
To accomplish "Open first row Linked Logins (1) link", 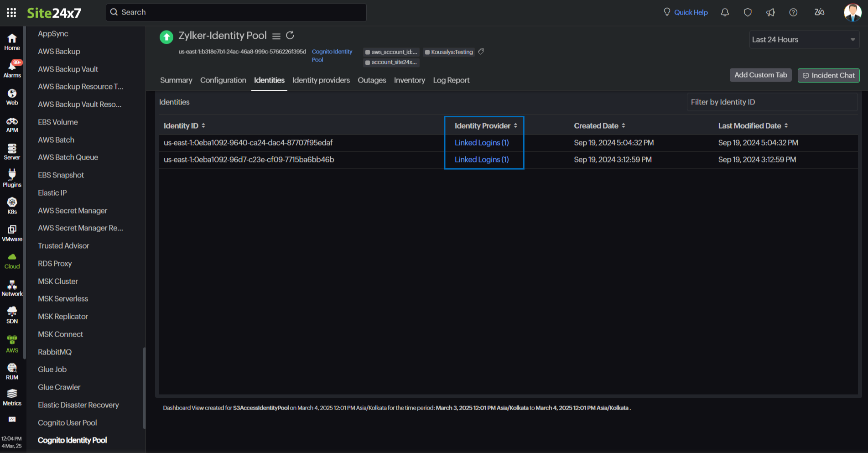I will tap(482, 143).
